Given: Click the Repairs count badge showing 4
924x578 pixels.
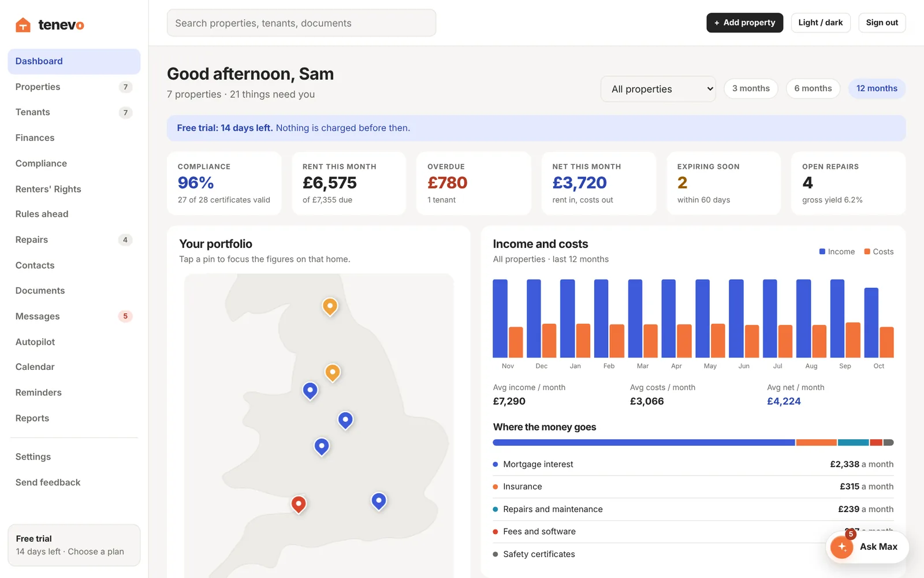Looking at the screenshot, I should coord(125,240).
